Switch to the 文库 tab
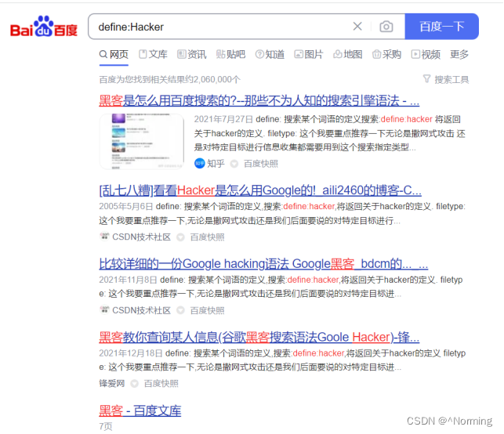Image resolution: width=504 pixels, height=434 pixels. pos(153,54)
